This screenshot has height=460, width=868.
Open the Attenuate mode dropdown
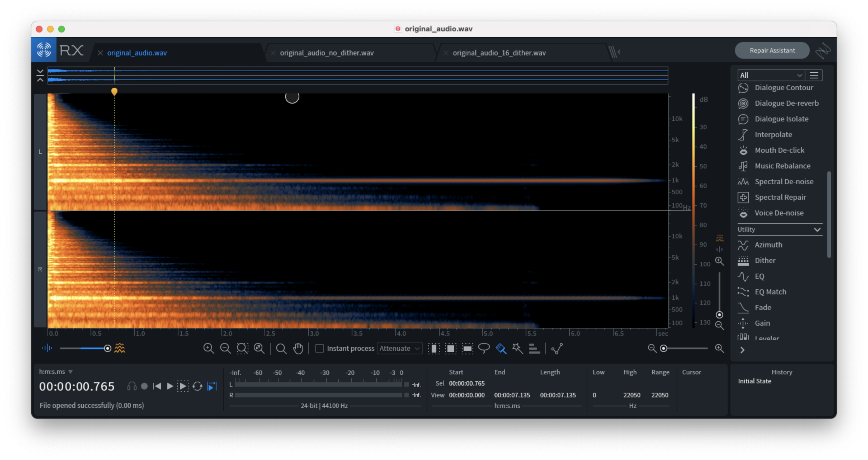point(400,348)
